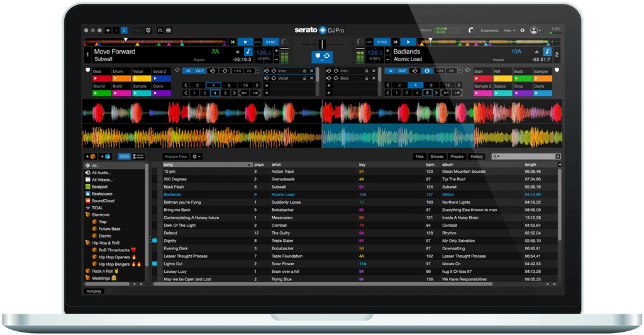Click the headphone cue icon in top bar
The width and height of the screenshot is (644, 335).
(x=160, y=30)
